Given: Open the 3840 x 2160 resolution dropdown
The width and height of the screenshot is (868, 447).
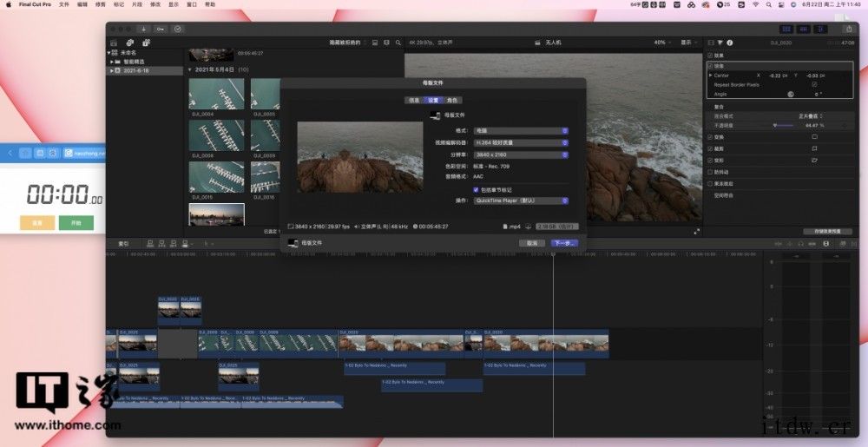Looking at the screenshot, I should coord(521,154).
